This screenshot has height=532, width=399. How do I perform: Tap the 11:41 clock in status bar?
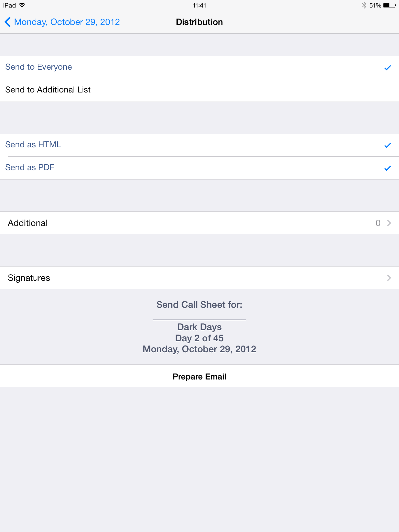coord(199,5)
